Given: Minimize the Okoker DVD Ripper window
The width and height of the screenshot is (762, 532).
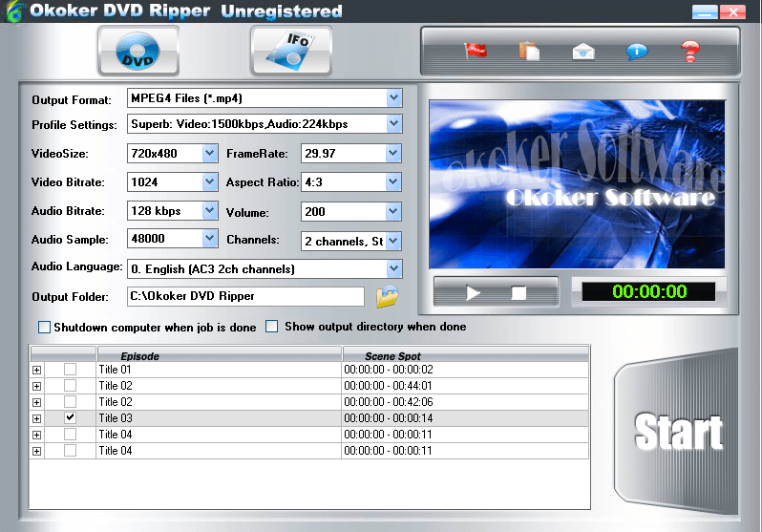Looking at the screenshot, I should pos(705,11).
